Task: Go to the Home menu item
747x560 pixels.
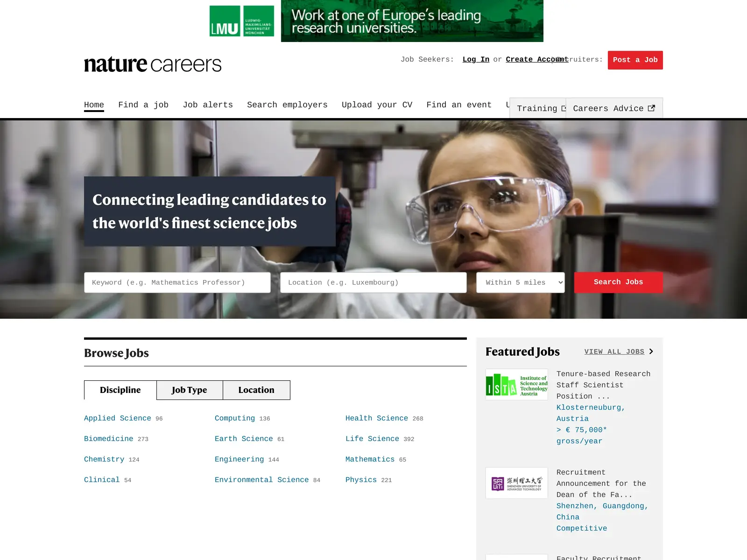Action: pos(94,105)
